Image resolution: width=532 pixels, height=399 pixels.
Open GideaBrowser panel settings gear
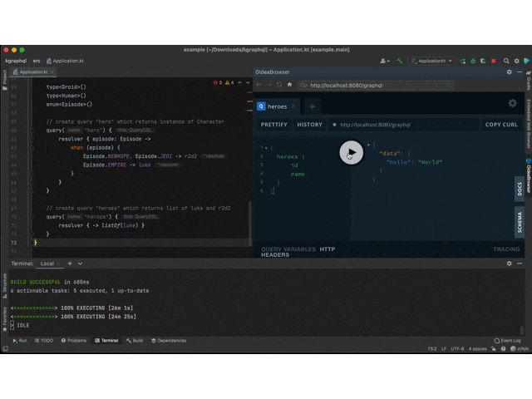tap(510, 72)
